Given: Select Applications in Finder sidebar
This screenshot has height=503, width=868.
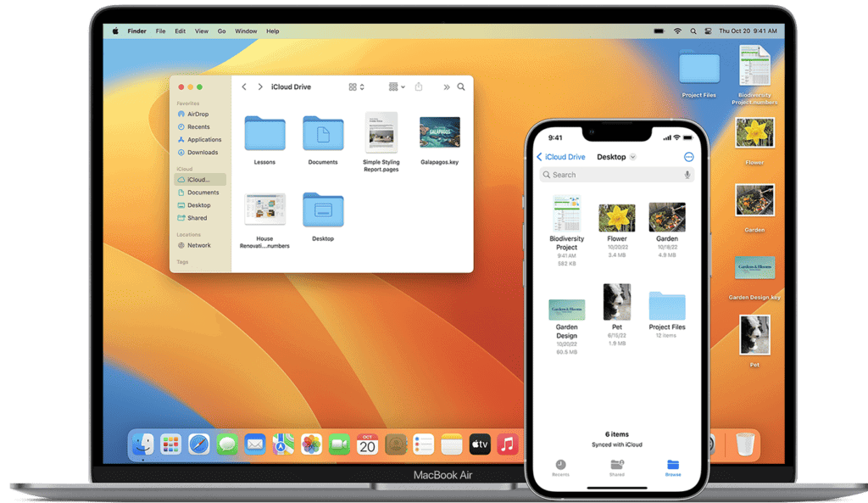Looking at the screenshot, I should point(203,140).
